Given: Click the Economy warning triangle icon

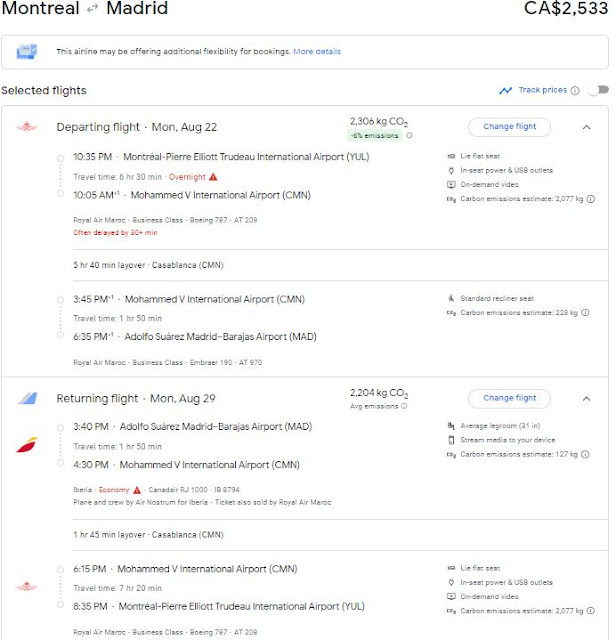Looking at the screenshot, I should point(137,490).
